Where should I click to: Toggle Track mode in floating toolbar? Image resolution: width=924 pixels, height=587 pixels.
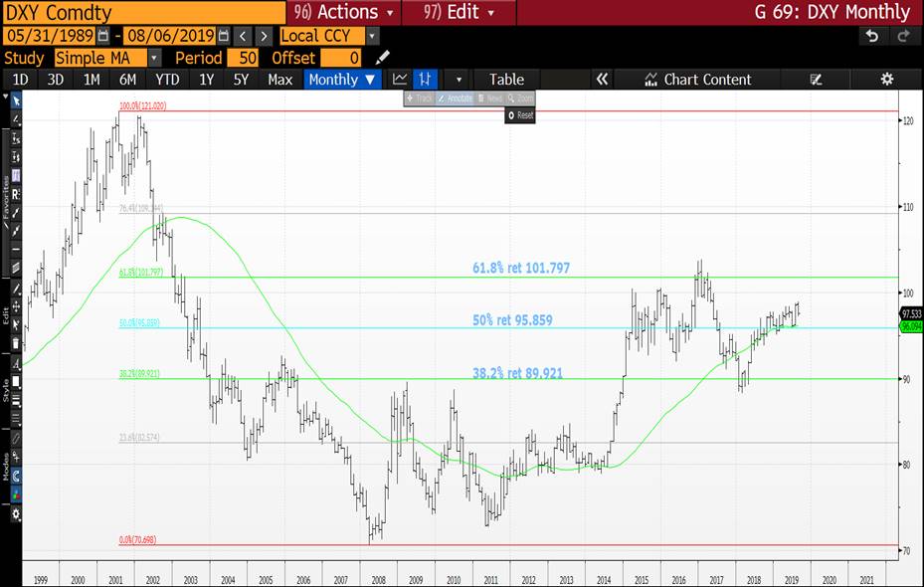[x=420, y=98]
